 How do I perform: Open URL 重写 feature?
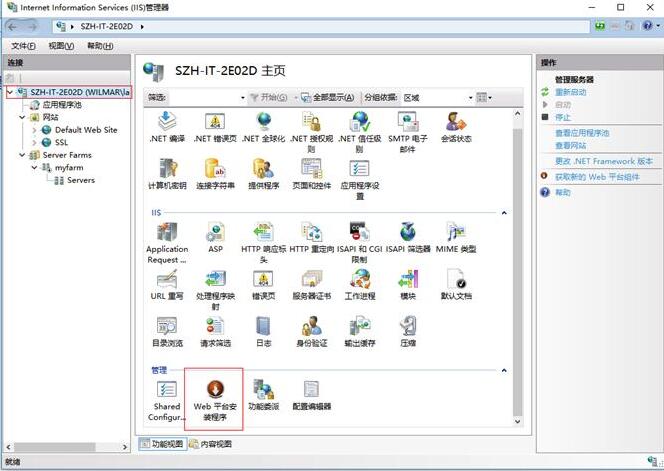(x=167, y=285)
